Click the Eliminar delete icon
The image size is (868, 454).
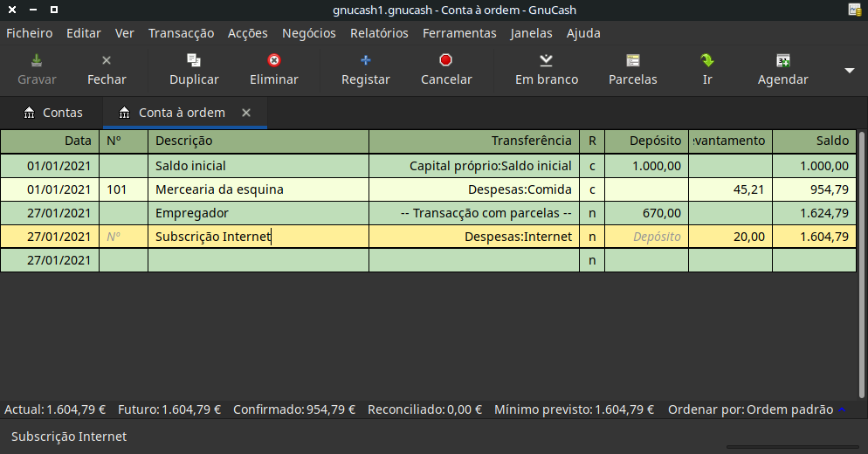tap(274, 60)
